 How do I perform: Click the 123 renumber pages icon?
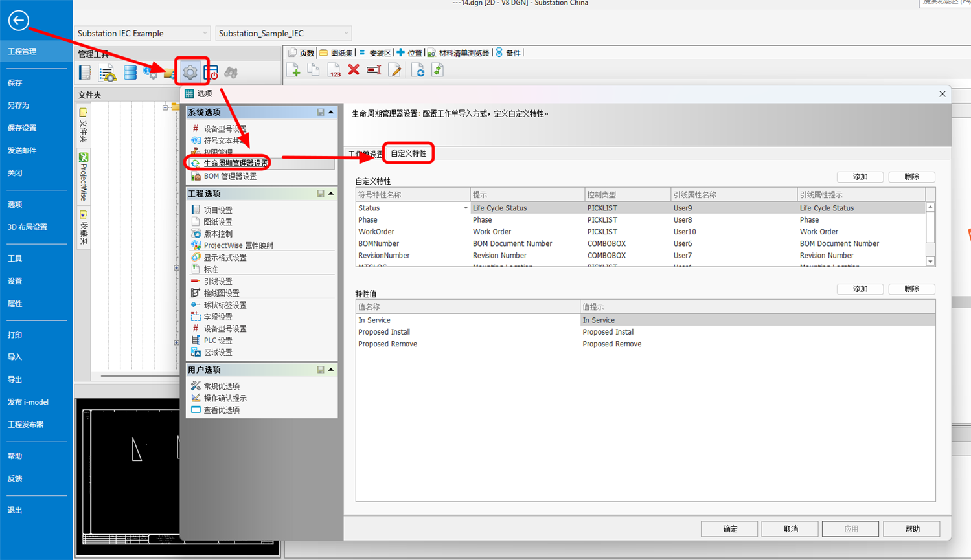[334, 70]
